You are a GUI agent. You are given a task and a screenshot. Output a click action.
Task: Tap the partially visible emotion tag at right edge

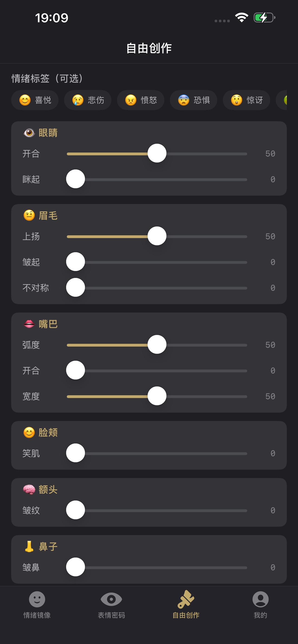pyautogui.click(x=282, y=100)
